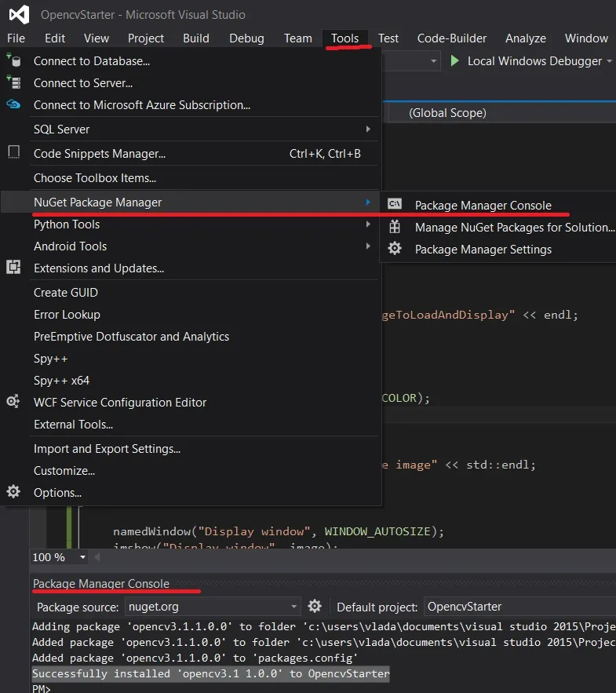Choose Create GUID
The image size is (616, 693).
(191, 293)
